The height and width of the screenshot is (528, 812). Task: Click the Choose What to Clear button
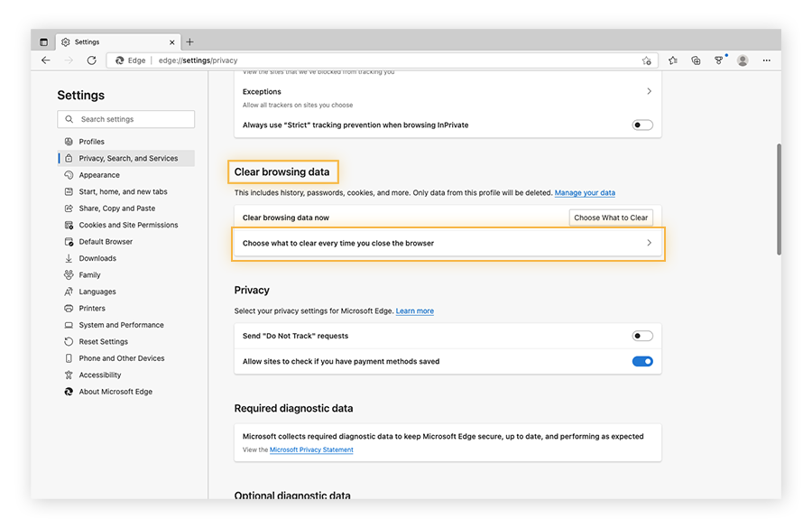(611, 218)
